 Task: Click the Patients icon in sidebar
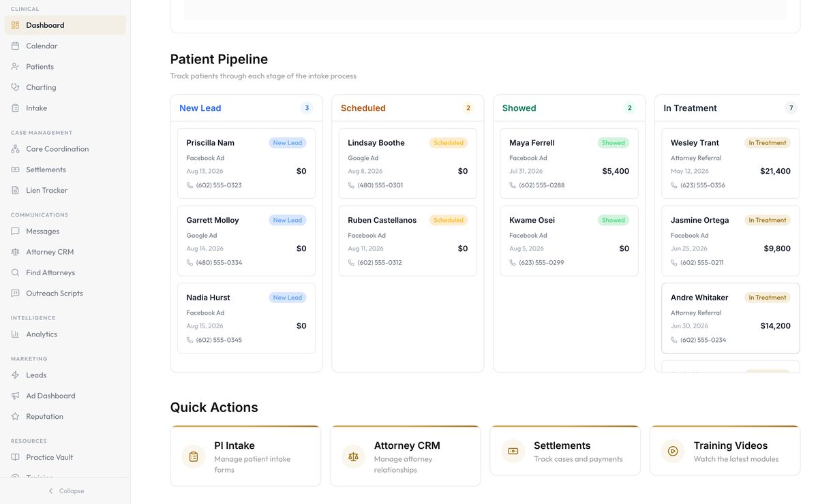point(16,67)
